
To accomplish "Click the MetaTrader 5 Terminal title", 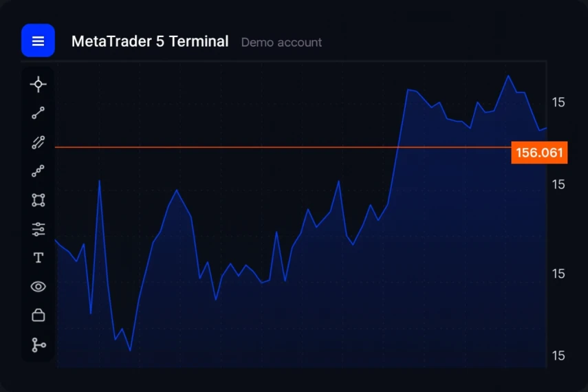I will click(150, 41).
